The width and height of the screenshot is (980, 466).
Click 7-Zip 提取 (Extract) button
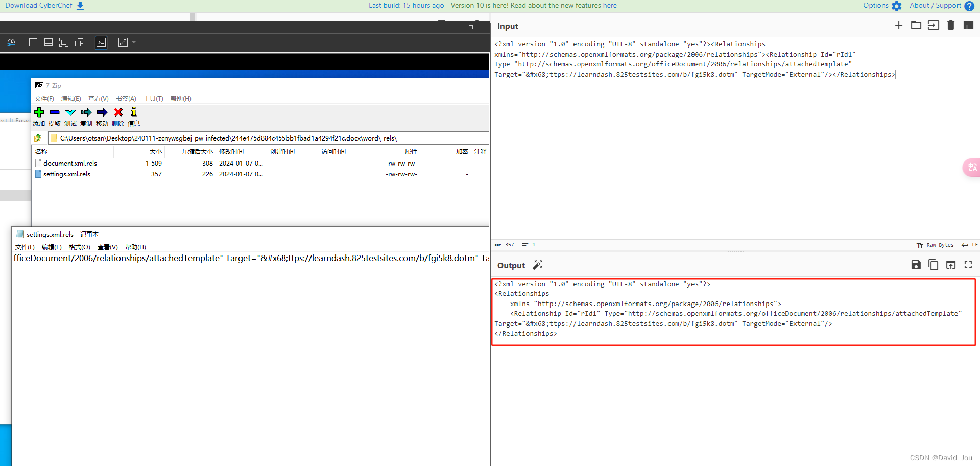point(55,117)
